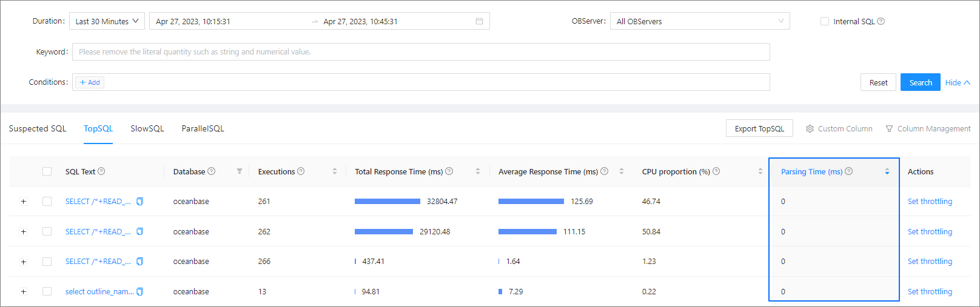Open the calendar icon in date range
Viewport: 980px width, 307px height.
pos(479,21)
